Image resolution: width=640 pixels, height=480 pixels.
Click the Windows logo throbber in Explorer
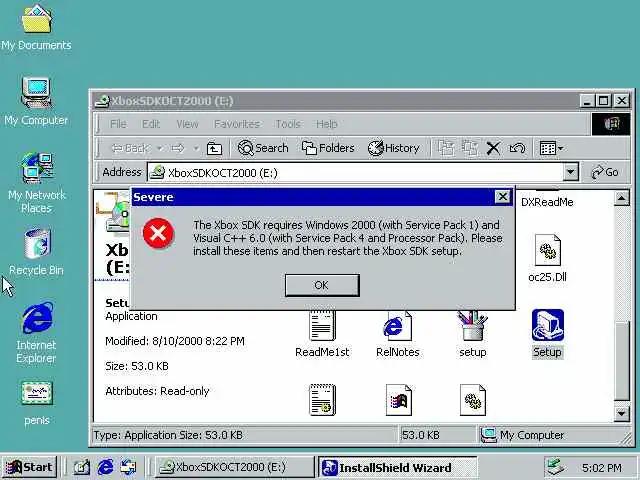pos(611,124)
